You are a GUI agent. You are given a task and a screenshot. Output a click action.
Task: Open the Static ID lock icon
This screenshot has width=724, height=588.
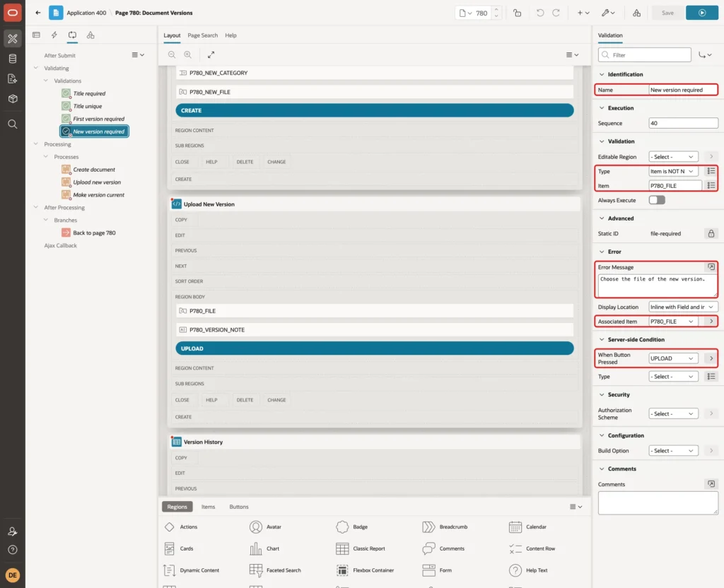tap(711, 233)
